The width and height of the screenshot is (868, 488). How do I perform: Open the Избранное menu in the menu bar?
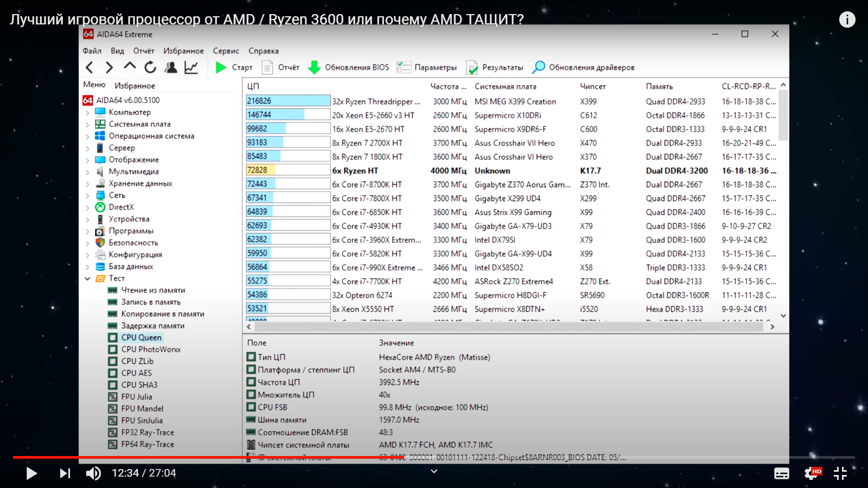click(184, 51)
